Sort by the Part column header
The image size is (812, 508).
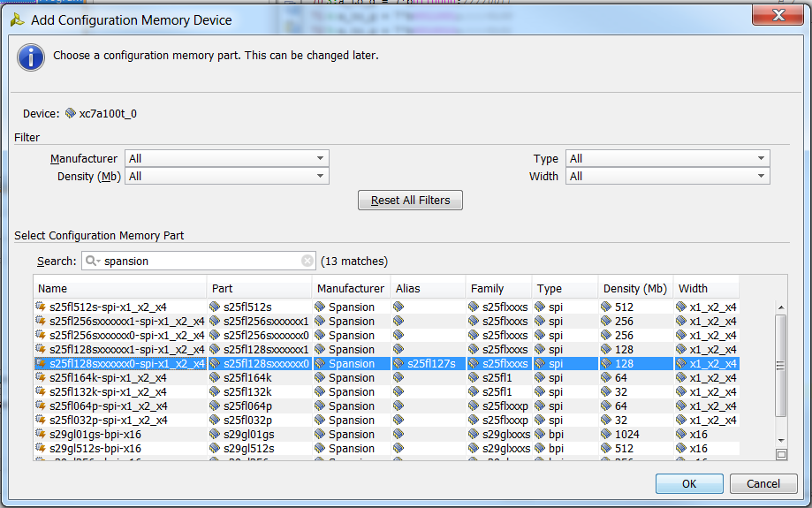(x=260, y=288)
